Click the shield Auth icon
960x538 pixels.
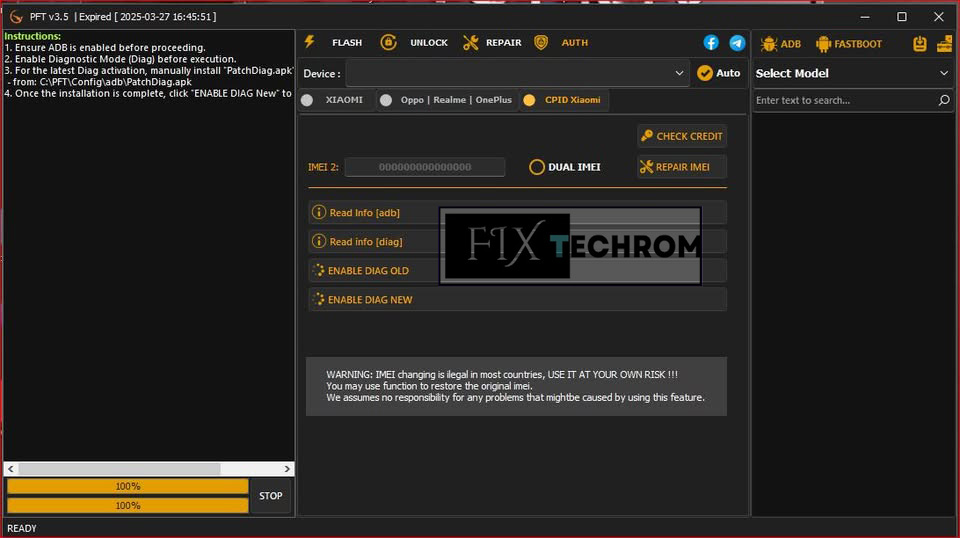tap(541, 42)
